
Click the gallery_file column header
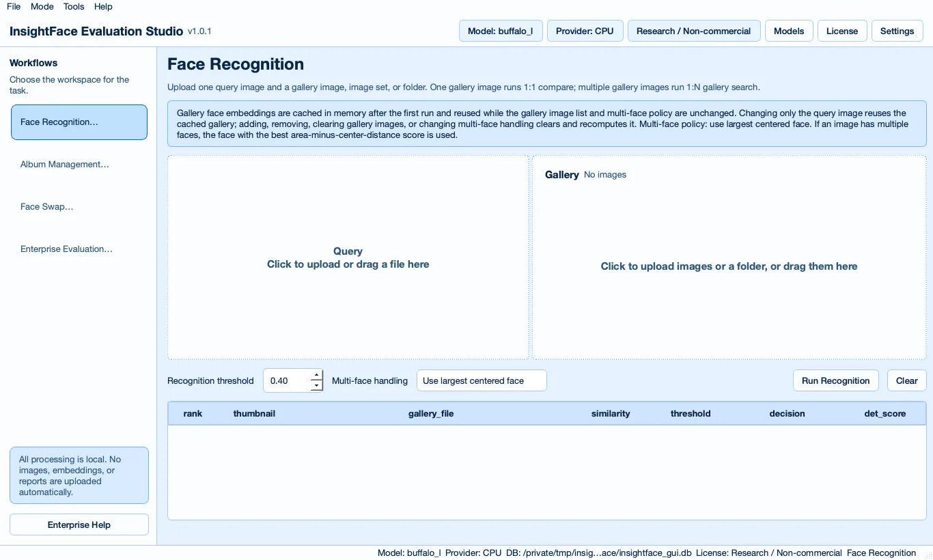coord(431,414)
